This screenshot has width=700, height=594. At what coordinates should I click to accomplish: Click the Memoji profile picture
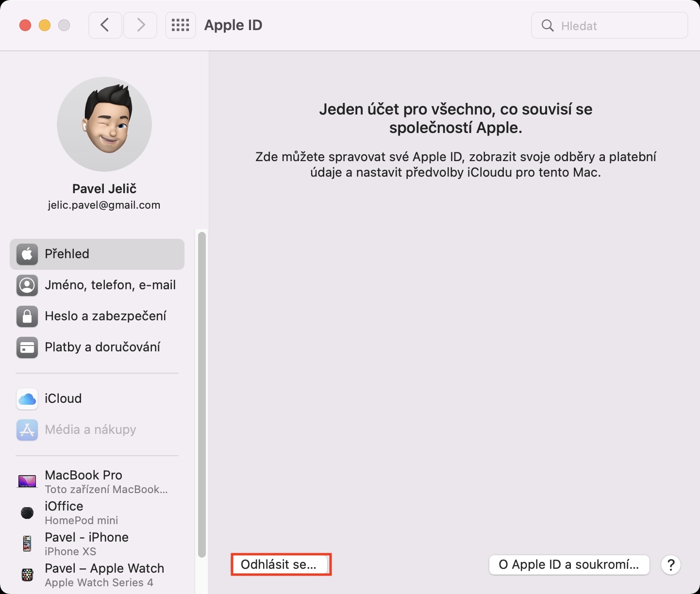104,124
